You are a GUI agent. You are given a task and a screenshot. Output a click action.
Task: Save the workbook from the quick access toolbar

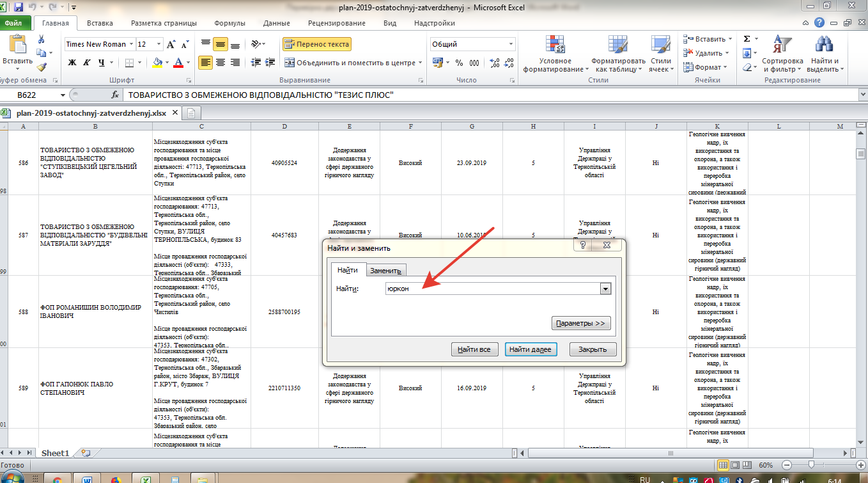pos(19,8)
